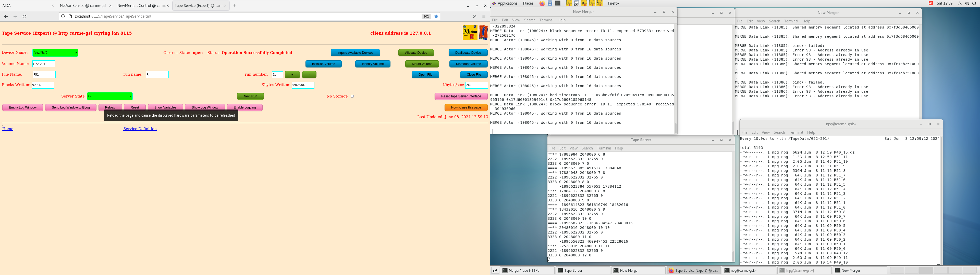Bookmark page with the star icon
The height and width of the screenshot is (275, 980).
point(436,16)
